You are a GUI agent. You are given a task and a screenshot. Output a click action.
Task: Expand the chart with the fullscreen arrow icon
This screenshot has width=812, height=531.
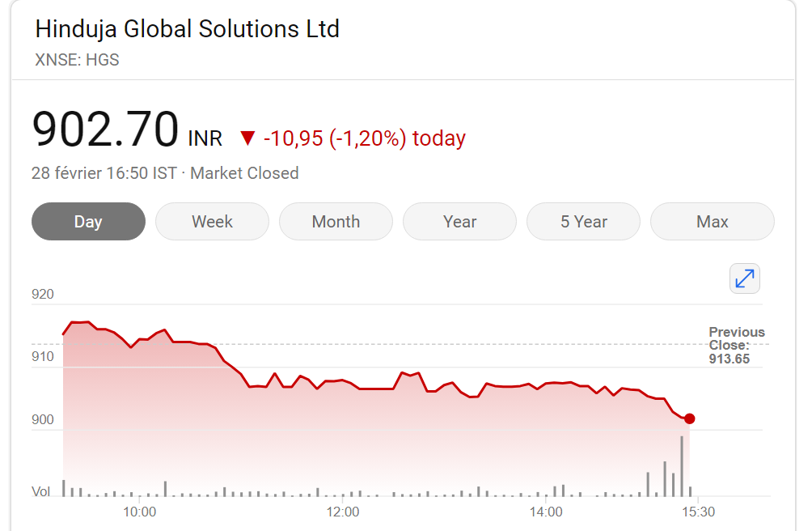[x=745, y=278]
